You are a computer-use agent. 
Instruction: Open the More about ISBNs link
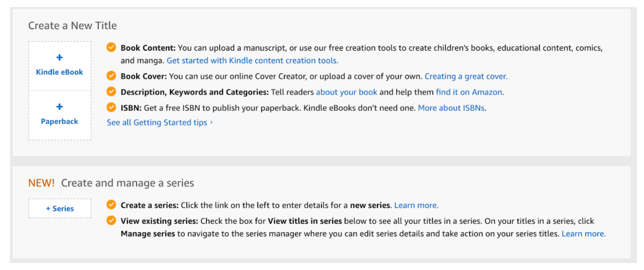tap(452, 108)
